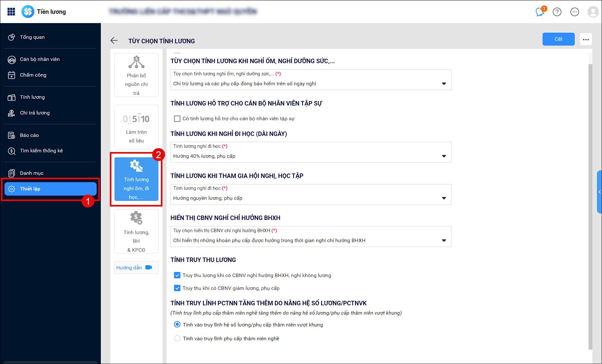The image size is (602, 364).
Task: Click the Tiền lương app logo
Action: point(28,12)
